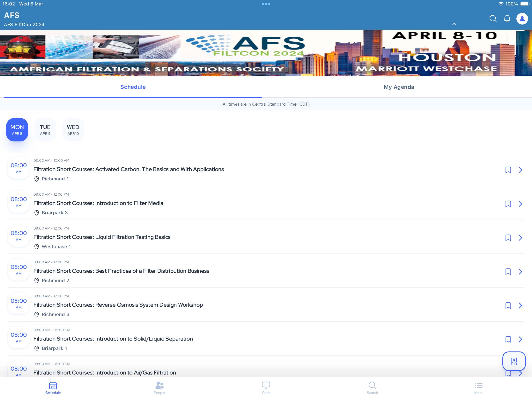
Task: Click the 08:00 AM - 10:00 AM time range
Action: pos(51,161)
